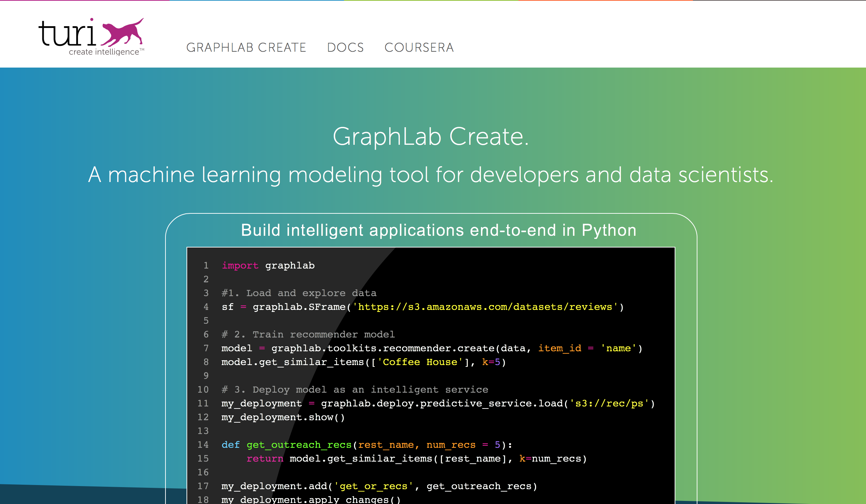
Task: Open the GraphLab Create menu item
Action: [246, 48]
